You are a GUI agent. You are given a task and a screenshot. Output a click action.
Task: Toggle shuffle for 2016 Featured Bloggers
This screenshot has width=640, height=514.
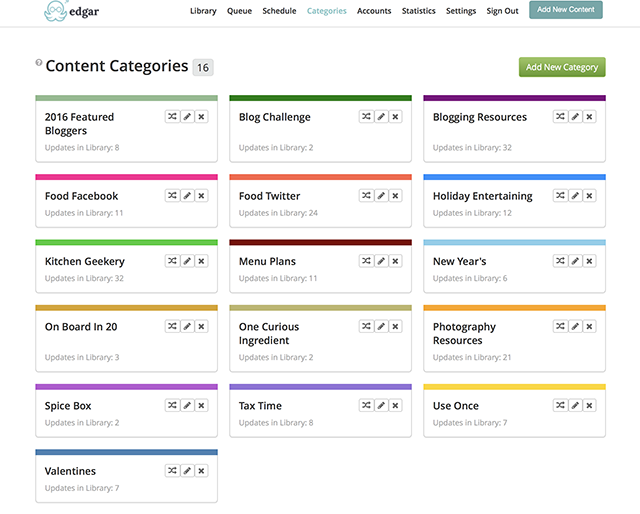tap(173, 117)
